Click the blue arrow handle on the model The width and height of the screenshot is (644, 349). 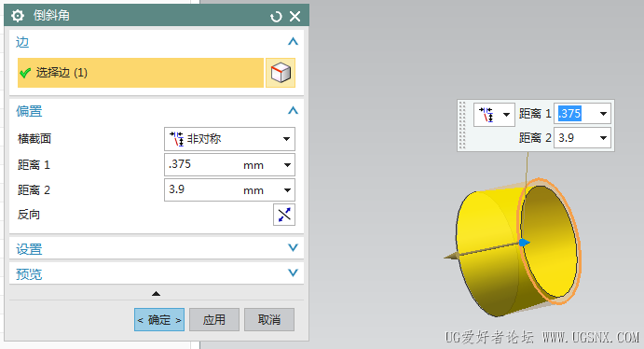[x=524, y=243]
